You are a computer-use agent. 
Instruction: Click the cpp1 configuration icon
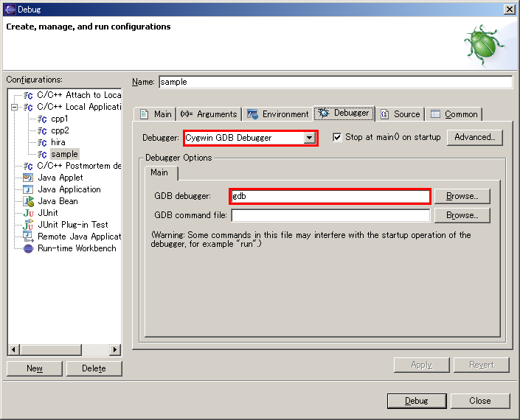42,119
